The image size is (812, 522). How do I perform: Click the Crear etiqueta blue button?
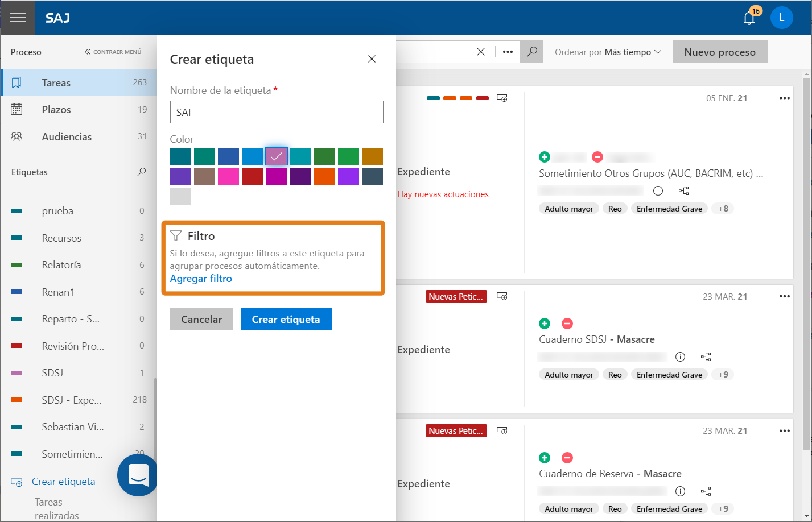[x=286, y=319]
